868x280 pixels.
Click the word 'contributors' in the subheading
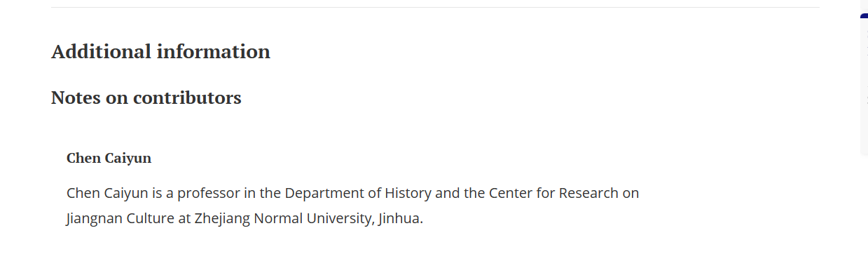pyautogui.click(x=187, y=98)
